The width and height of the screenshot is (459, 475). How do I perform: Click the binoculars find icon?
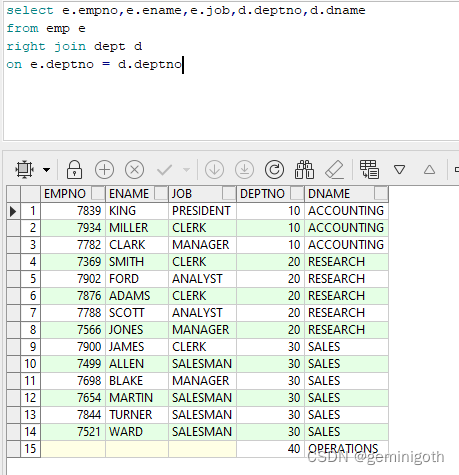(304, 169)
